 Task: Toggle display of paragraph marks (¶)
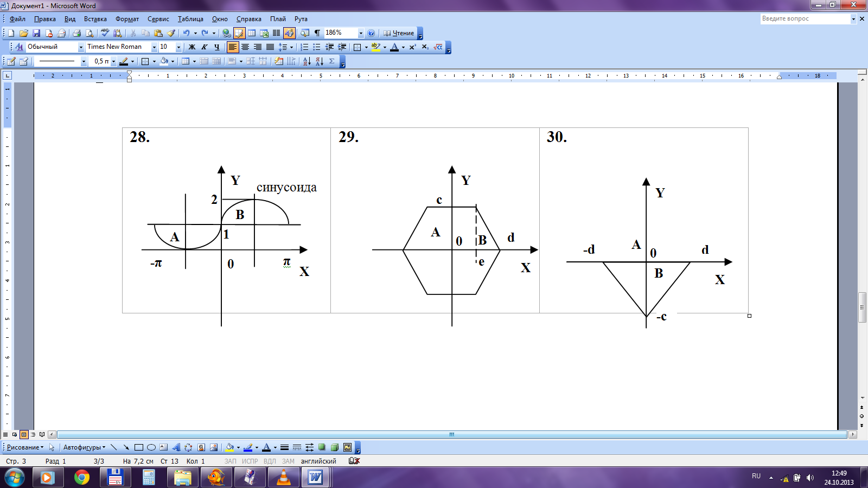(317, 33)
